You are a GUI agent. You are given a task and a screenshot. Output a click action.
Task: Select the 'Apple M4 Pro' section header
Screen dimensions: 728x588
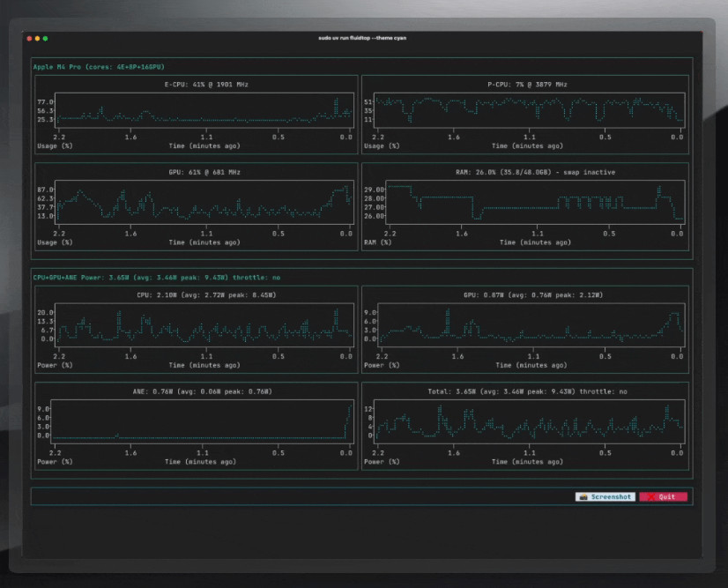tap(98, 67)
